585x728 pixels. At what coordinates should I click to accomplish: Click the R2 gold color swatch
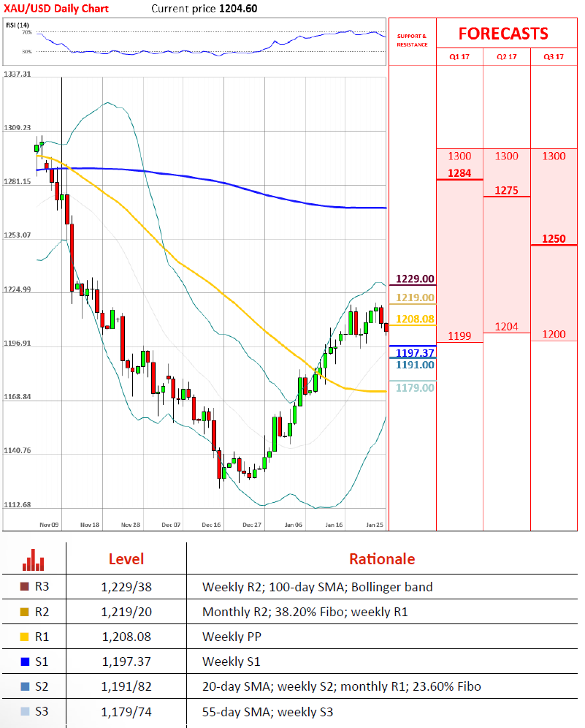pos(25,612)
